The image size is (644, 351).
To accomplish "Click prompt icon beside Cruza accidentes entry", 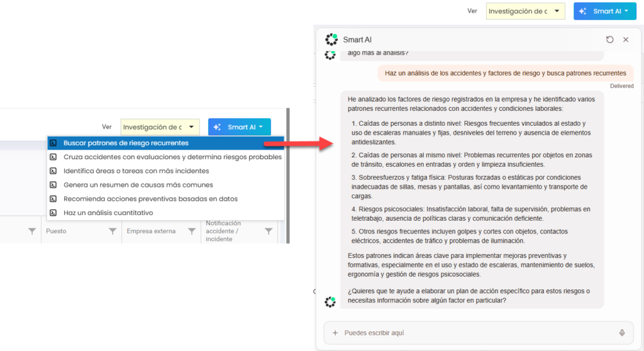I will click(x=53, y=157).
